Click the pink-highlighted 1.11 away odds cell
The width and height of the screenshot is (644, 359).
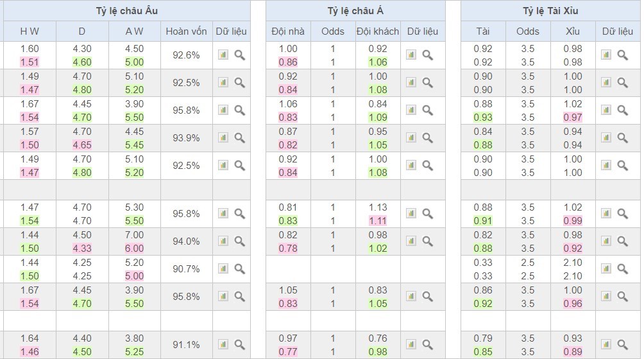[x=378, y=220]
